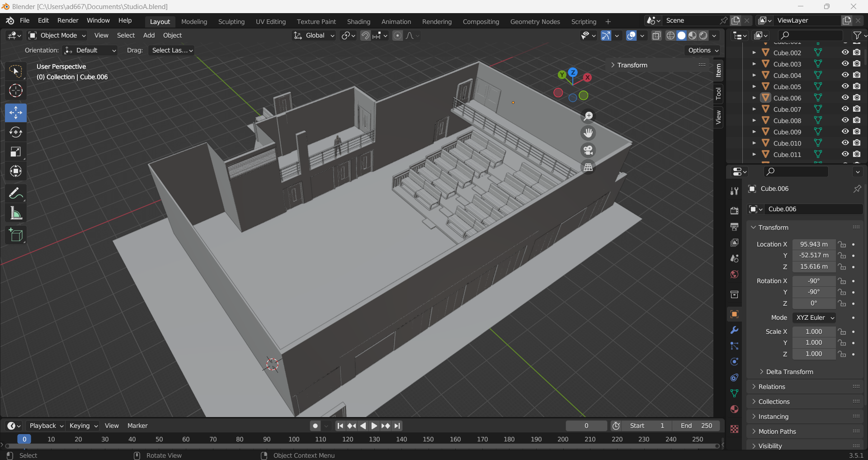This screenshot has height=460, width=868.
Task: Open the Physics properties tab
Action: coord(734,362)
